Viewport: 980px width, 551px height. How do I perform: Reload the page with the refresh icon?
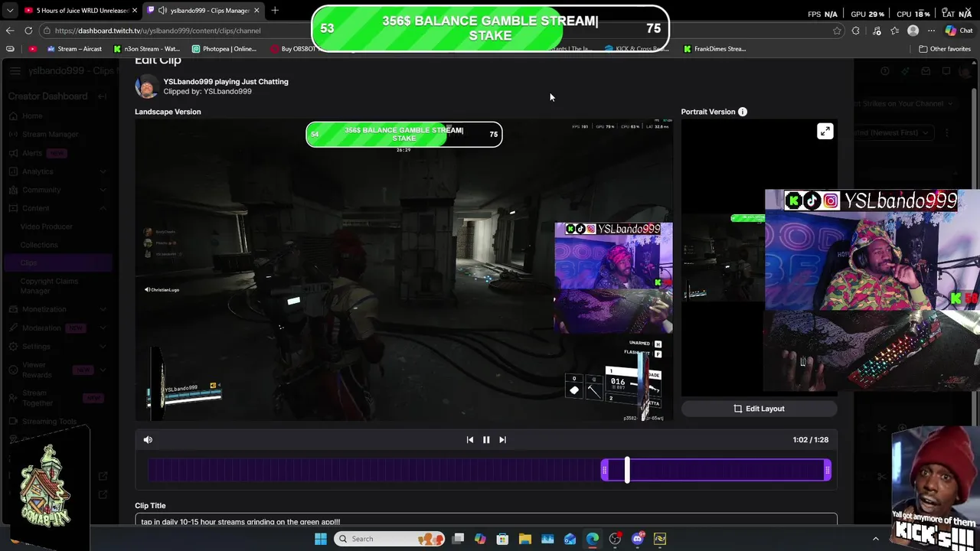pyautogui.click(x=28, y=31)
